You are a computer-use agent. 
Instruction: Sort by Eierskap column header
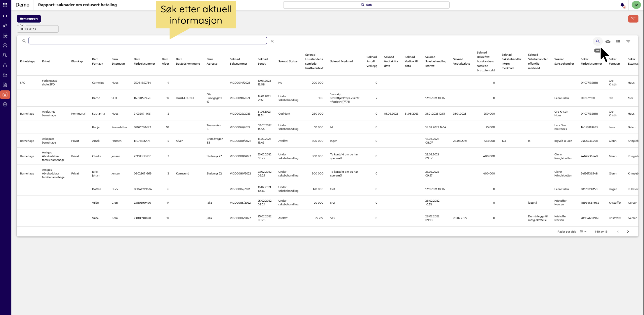pos(77,61)
